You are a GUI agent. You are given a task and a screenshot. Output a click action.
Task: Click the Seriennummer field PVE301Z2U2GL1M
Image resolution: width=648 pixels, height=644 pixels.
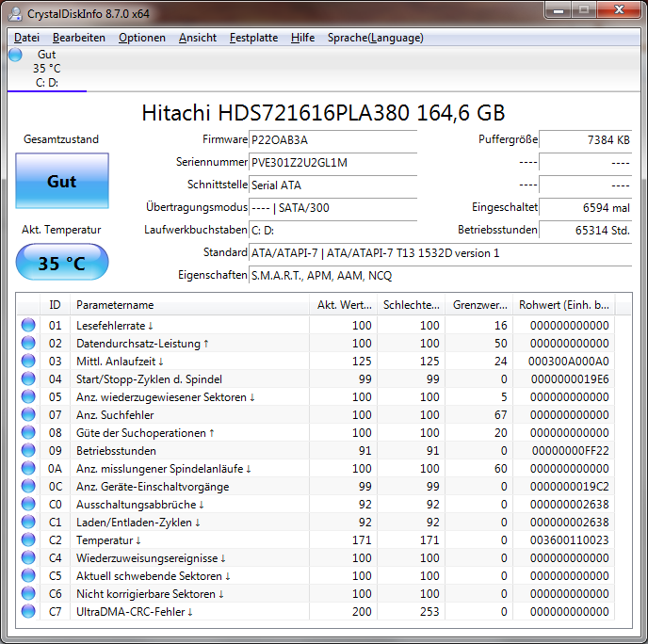pyautogui.click(x=332, y=162)
